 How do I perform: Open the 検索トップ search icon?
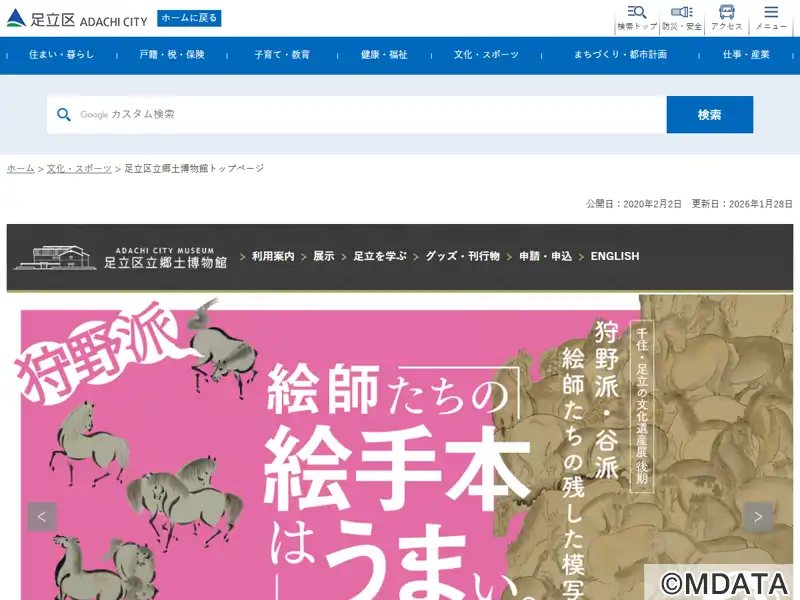point(637,17)
